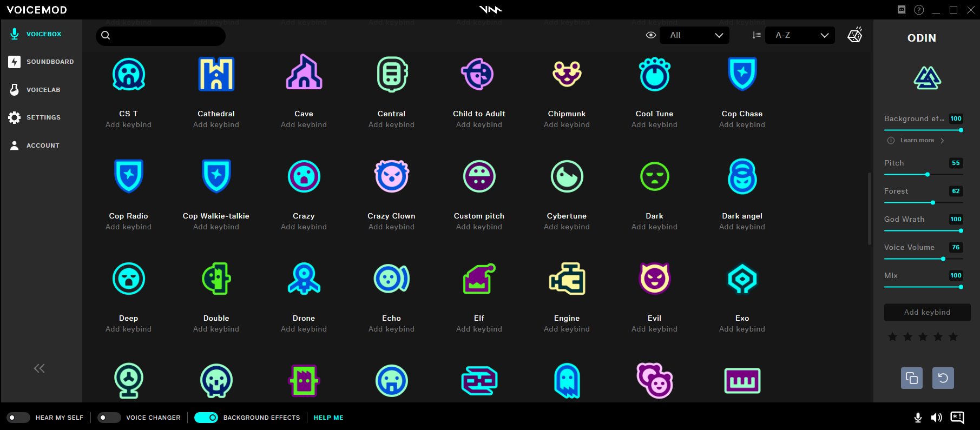The height and width of the screenshot is (430, 980).
Task: Copy the Odin voice settings
Action: point(912,378)
